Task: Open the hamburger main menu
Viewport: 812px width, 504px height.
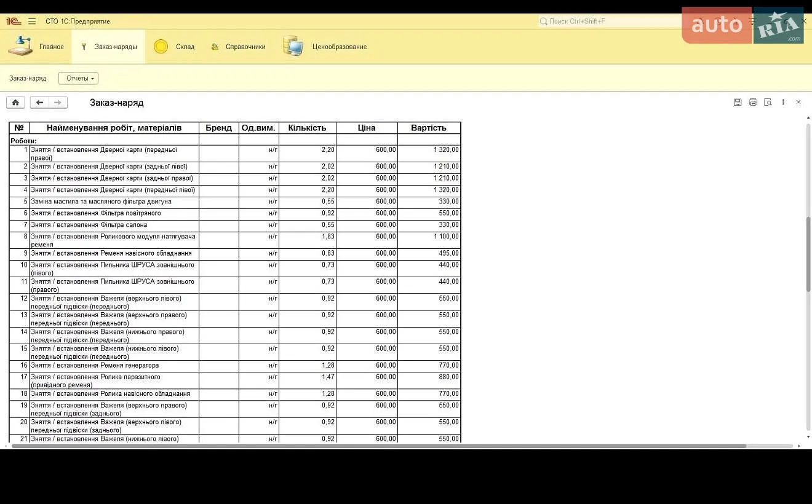Action: click(32, 22)
